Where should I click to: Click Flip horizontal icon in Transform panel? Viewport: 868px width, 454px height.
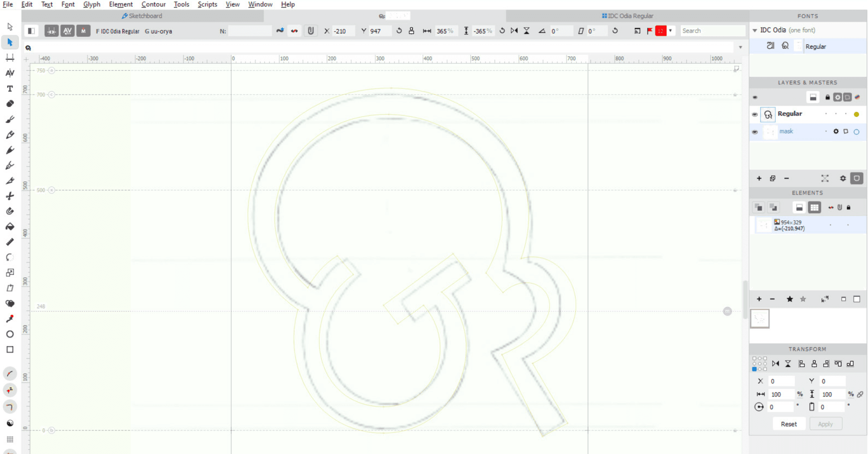(776, 364)
